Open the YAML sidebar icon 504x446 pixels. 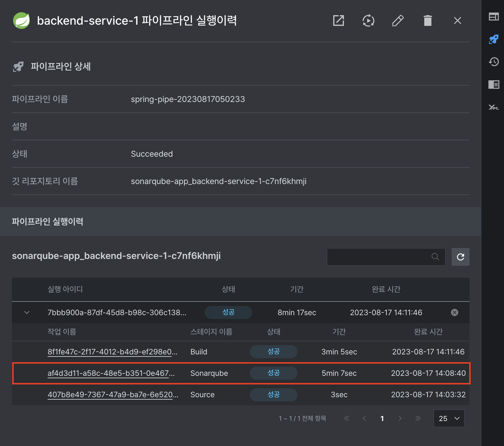pyautogui.click(x=494, y=107)
